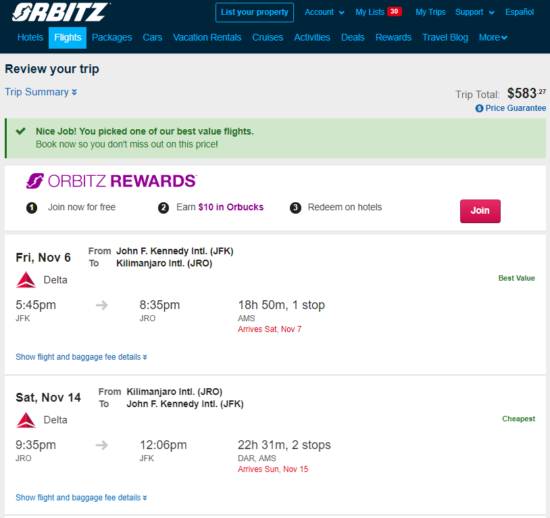Open the Support dropdown menu
Screen dimensions: 550x518
point(475,12)
